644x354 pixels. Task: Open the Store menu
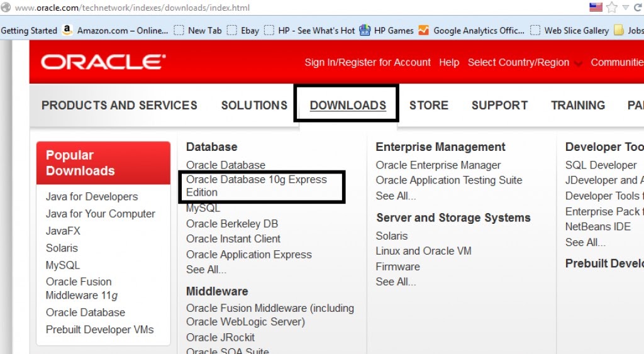coord(428,105)
